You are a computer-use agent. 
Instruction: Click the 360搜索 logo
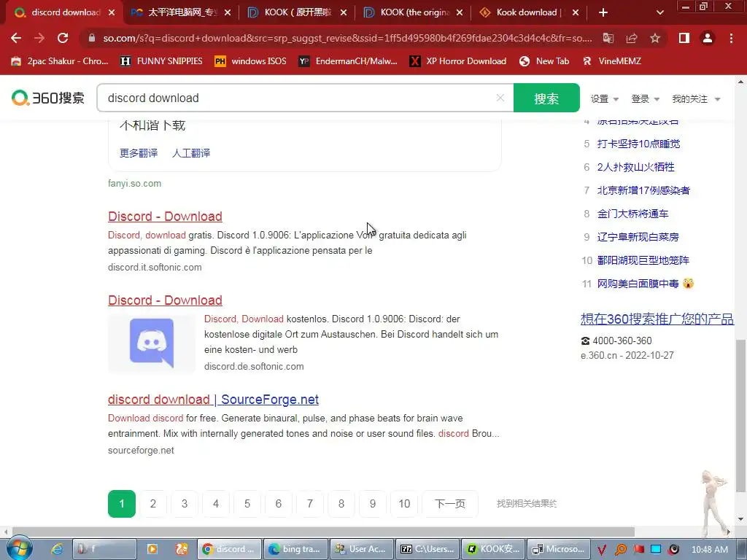(x=48, y=98)
